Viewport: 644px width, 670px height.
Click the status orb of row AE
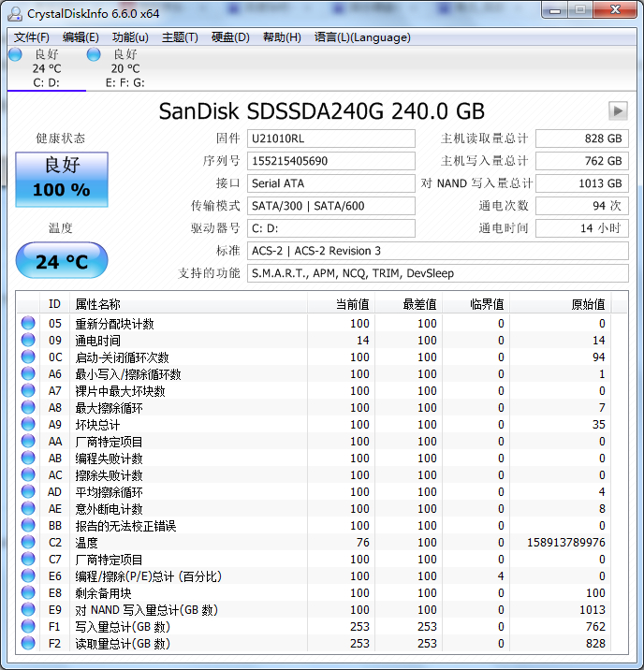(x=28, y=508)
